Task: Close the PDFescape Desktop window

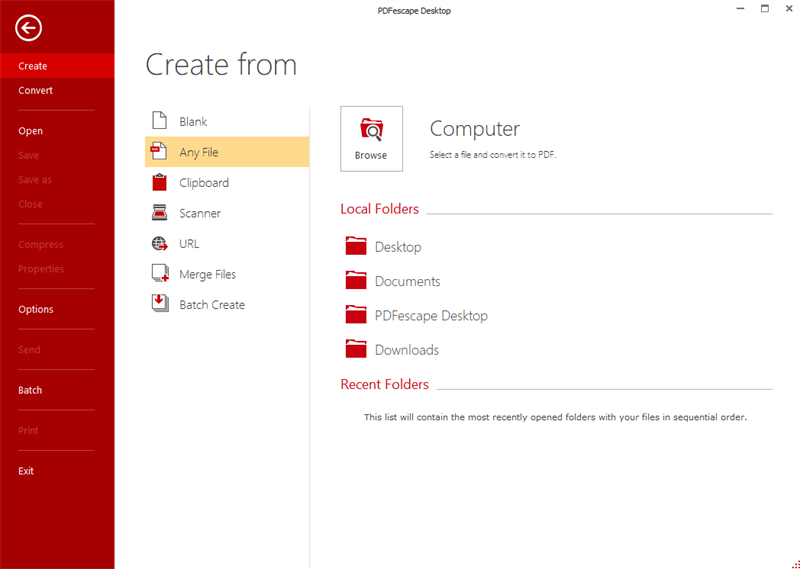Action: (x=789, y=9)
